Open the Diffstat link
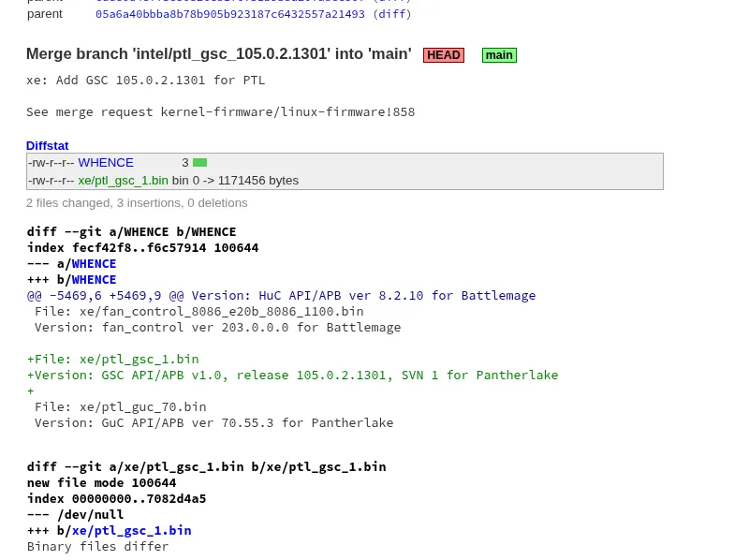 (x=47, y=145)
